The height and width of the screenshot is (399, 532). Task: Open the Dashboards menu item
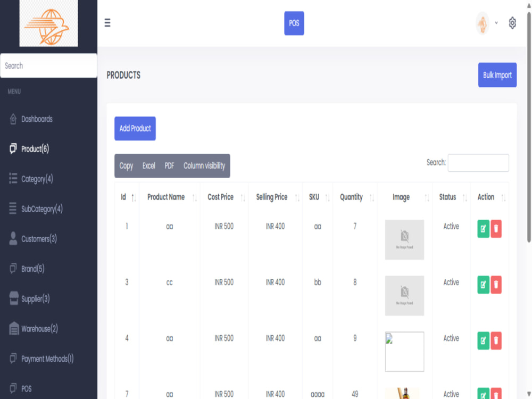(37, 119)
